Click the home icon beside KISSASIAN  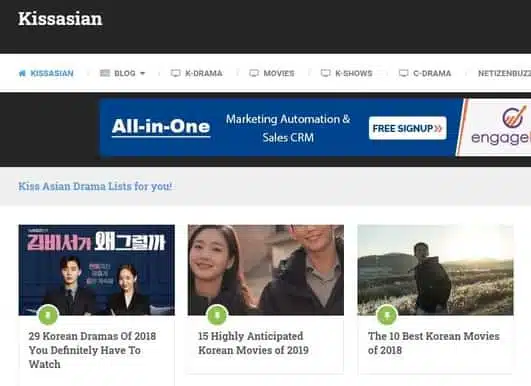pos(22,73)
